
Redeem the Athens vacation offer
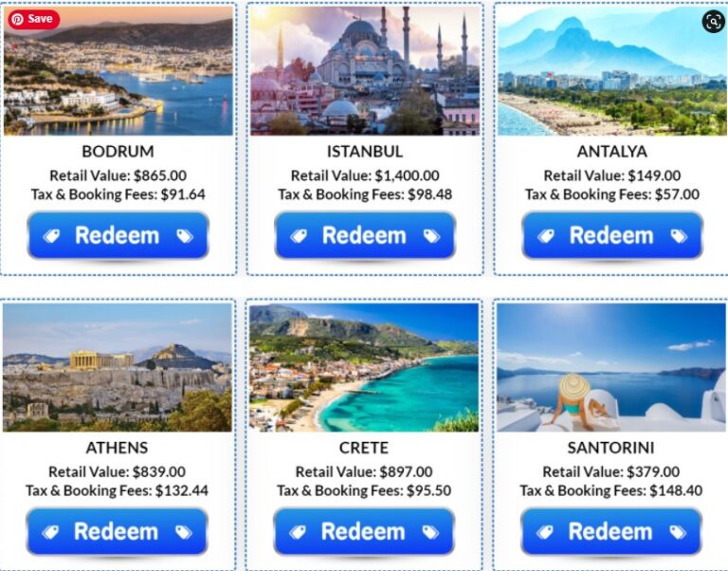tap(117, 531)
